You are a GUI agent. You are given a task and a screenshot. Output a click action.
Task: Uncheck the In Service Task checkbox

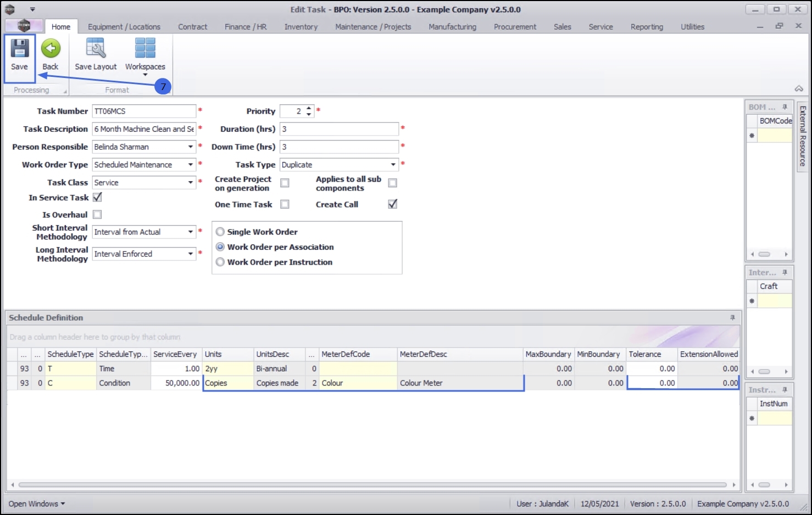tap(97, 198)
